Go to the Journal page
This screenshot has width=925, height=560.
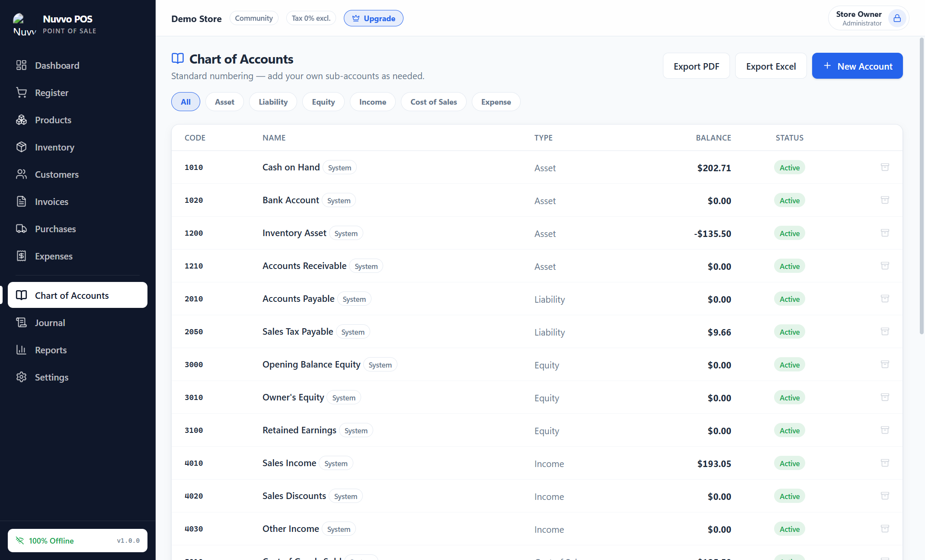[77, 323]
